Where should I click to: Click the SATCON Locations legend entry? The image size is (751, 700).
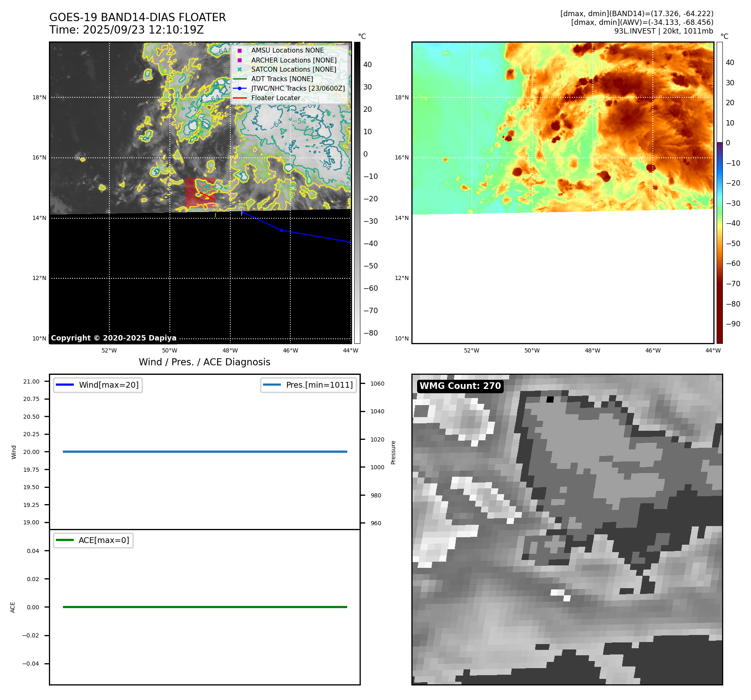287,69
